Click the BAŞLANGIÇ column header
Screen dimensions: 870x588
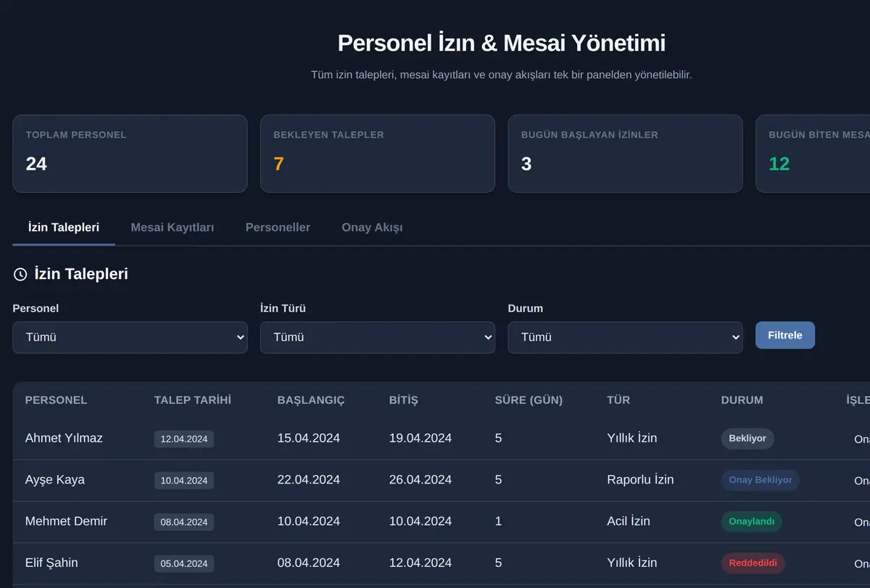click(x=311, y=400)
